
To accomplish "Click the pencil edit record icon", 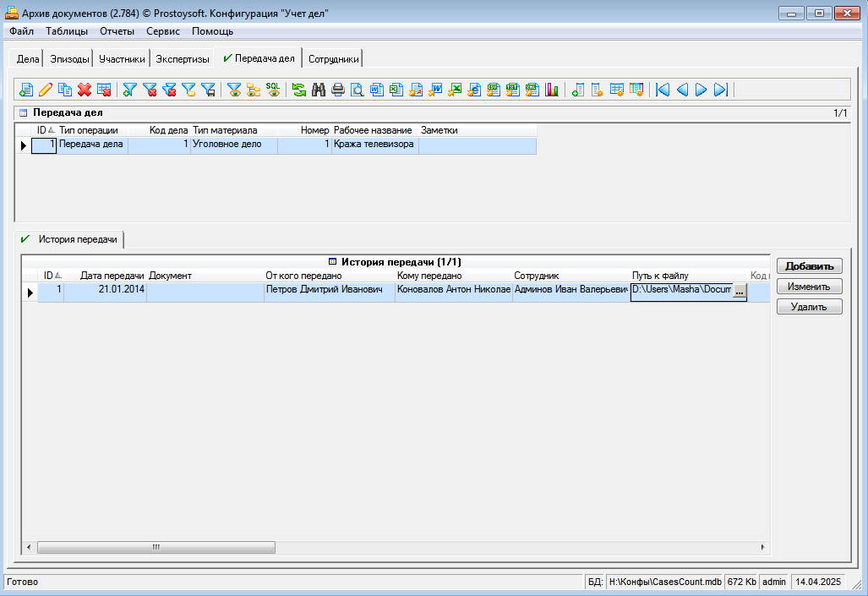I will (x=46, y=90).
